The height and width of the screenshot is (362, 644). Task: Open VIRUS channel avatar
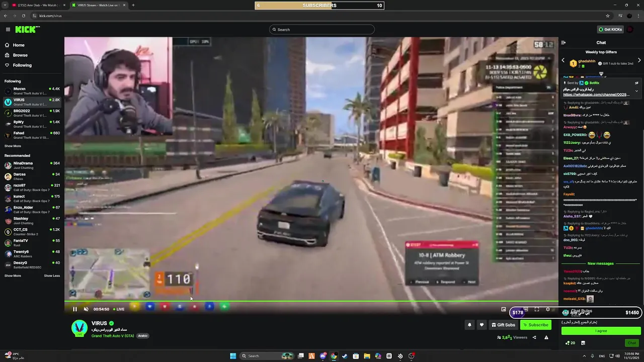79,328
